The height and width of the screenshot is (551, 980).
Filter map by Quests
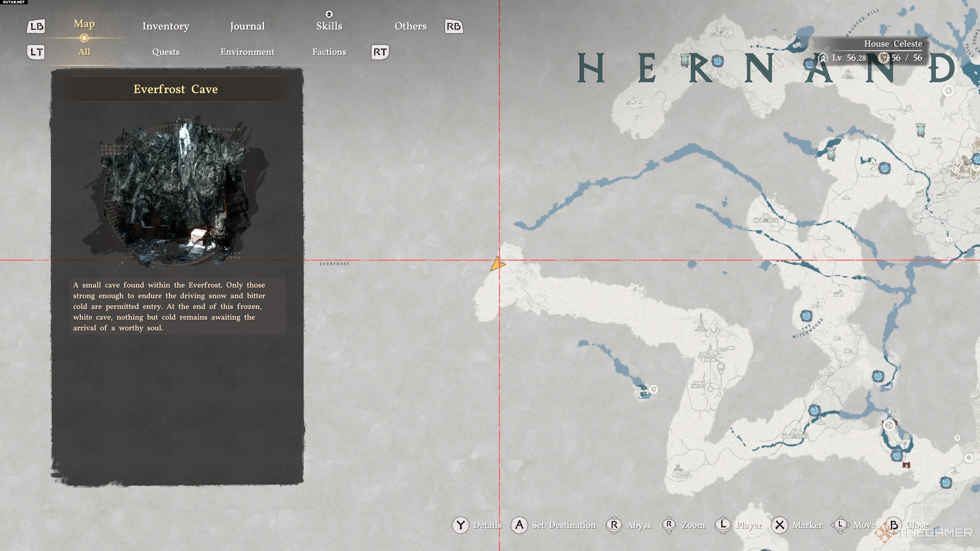[x=166, y=52]
